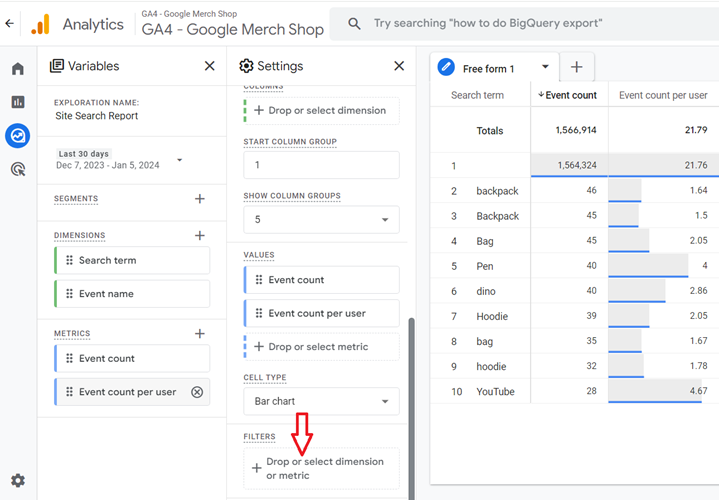Grab handle of Event count metric in Variables
Screen dimensions: 719x500
[x=69, y=358]
